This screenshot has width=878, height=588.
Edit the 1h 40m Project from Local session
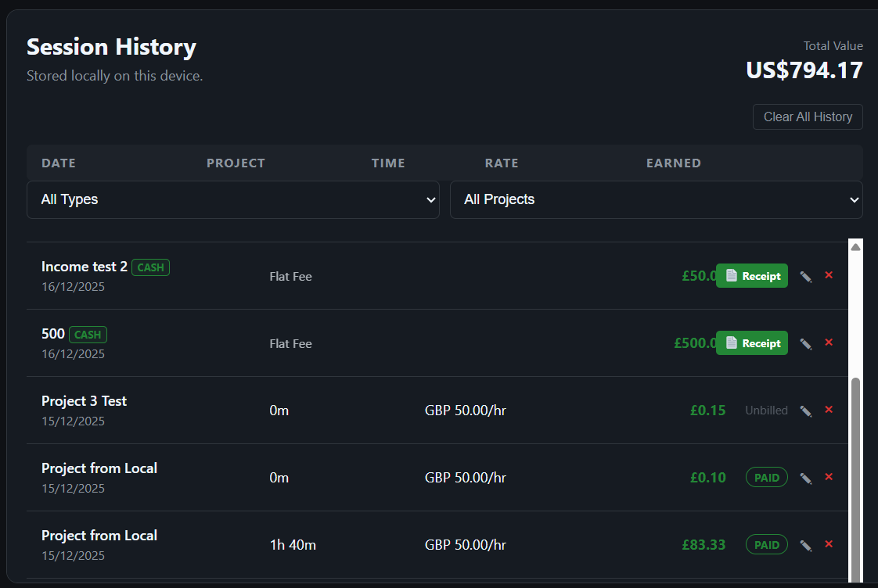pos(806,544)
